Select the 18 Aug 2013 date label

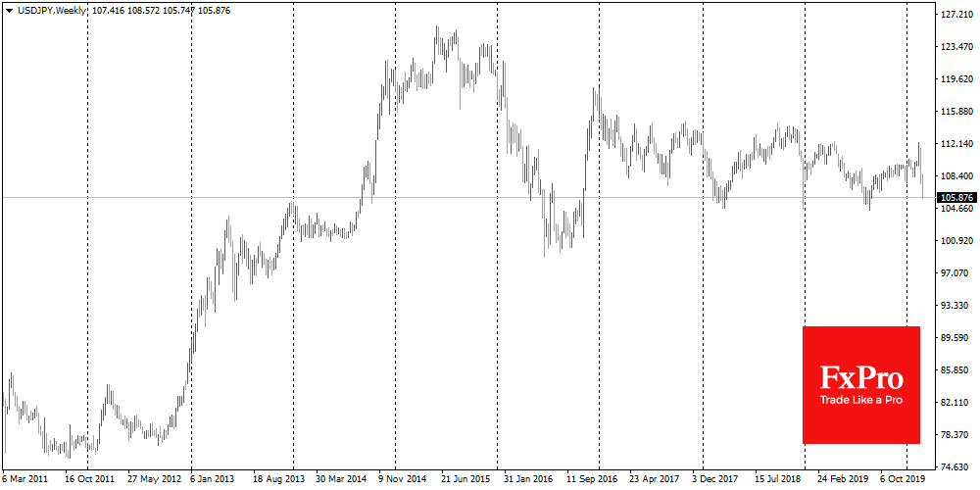[x=279, y=480]
